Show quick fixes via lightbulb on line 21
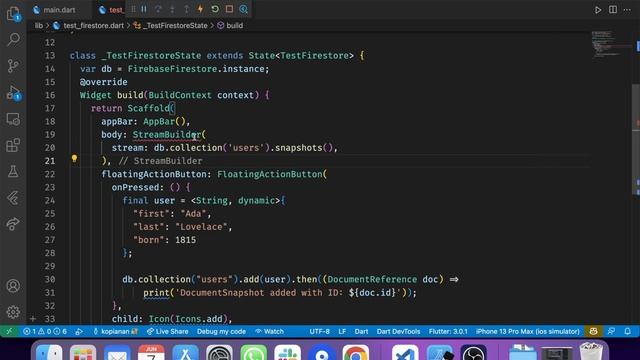The width and height of the screenshot is (640, 360). [x=74, y=158]
